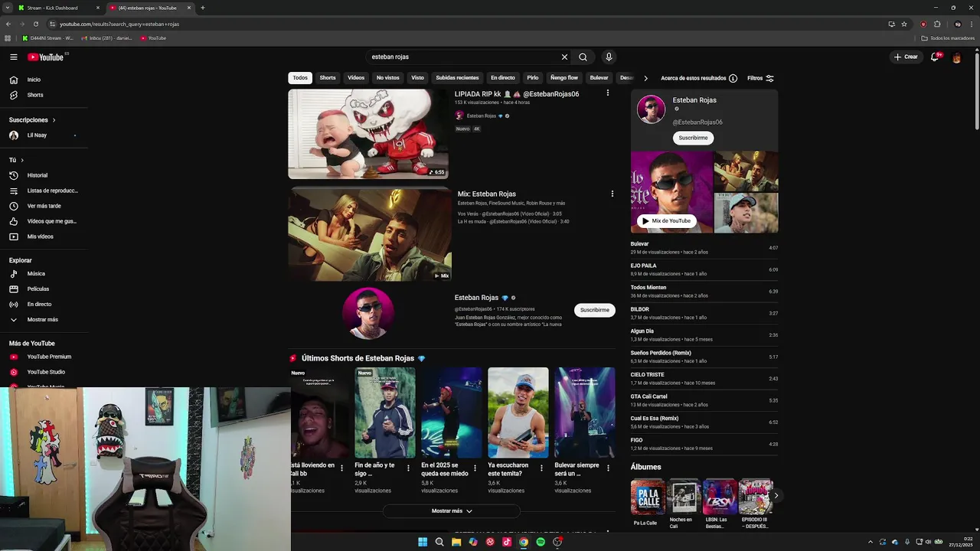Click the Chrome address bar
The height and width of the screenshot is (551, 980).
coord(467,24)
